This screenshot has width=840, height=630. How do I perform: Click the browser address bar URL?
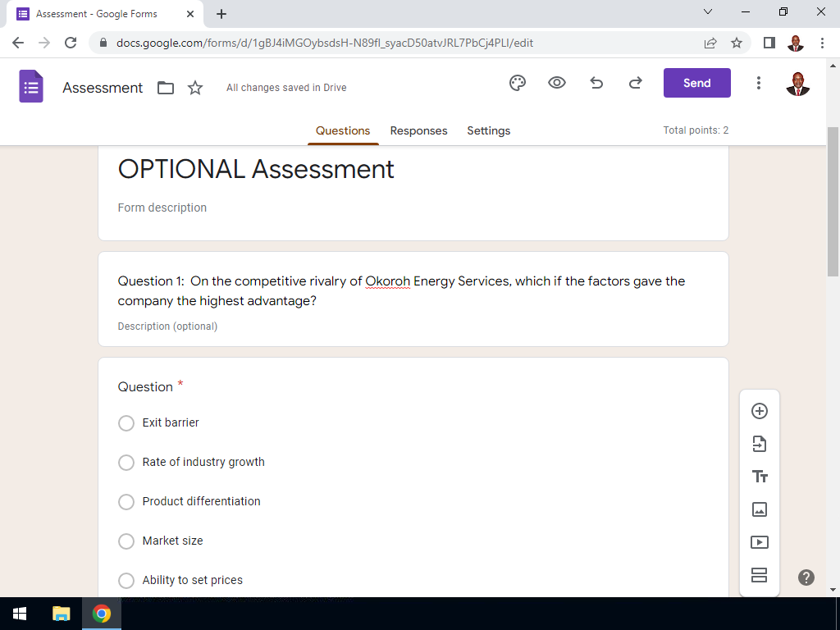[x=325, y=43]
